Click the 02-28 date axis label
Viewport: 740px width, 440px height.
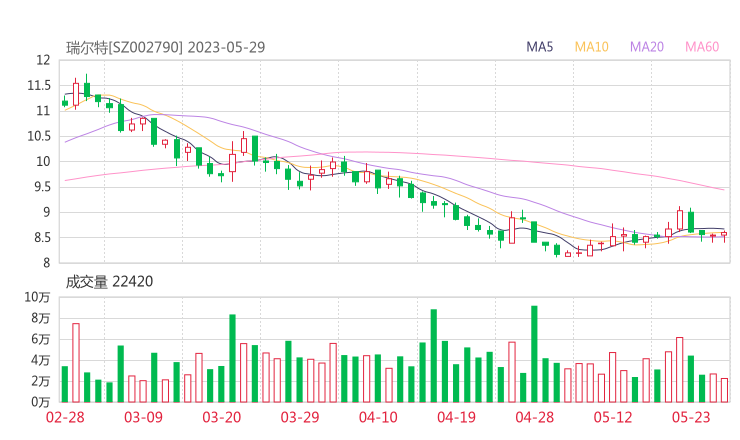65,417
